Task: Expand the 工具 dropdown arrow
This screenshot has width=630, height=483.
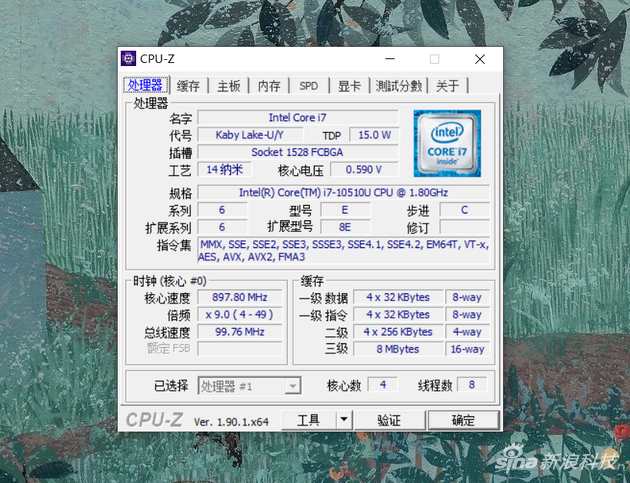Action: 344,420
